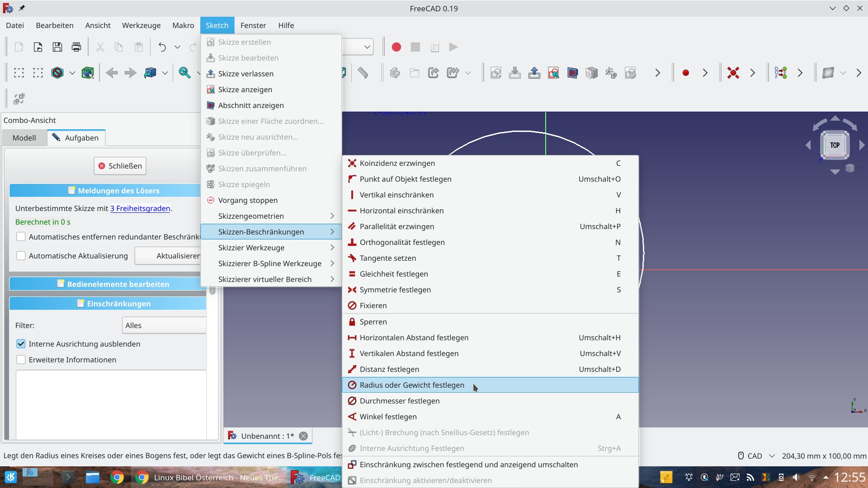Start macro recording with red circle

(396, 47)
